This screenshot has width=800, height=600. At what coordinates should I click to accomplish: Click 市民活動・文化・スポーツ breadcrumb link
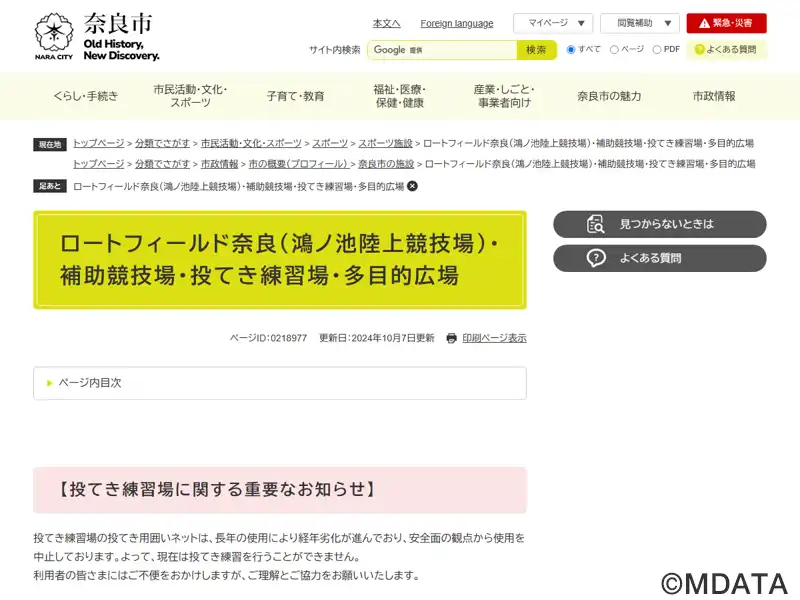251,143
